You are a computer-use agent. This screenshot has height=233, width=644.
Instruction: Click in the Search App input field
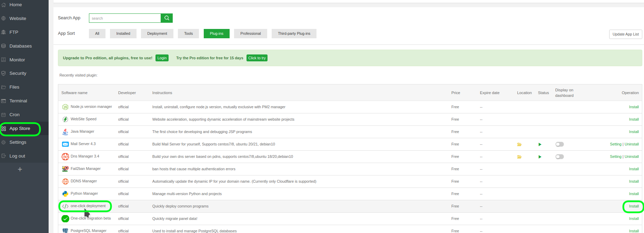125,18
